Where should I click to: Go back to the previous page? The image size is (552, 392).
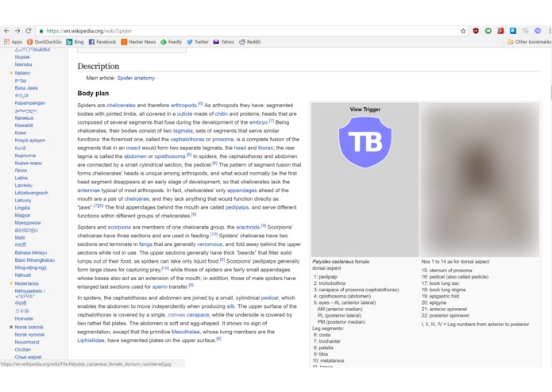[6, 31]
